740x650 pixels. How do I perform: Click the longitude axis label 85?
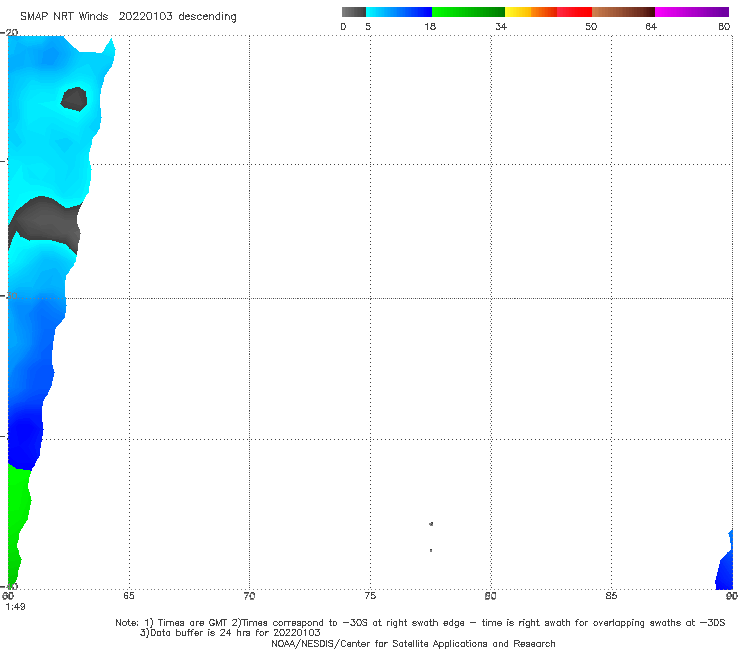[x=611, y=596]
